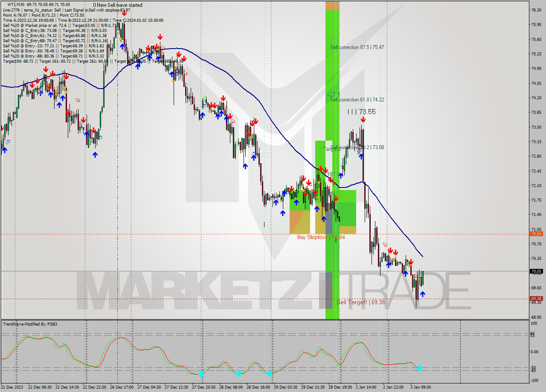Screen dimensions: 546x392
Task: Click the 72.80 price on the axis
Action: tap(536, 156)
